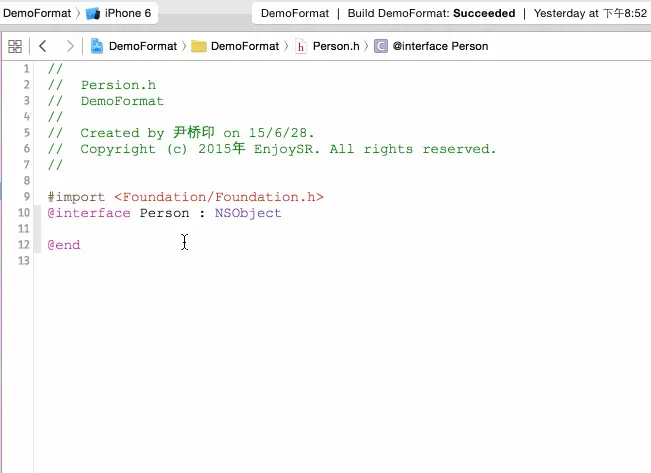This screenshot has height=473, width=651.
Task: Click line number 12 in the gutter
Action: [24, 245]
